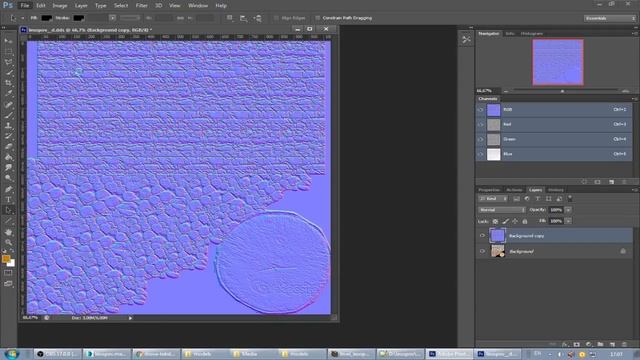Screen dimensions: 640x360
Task: Select the Rectangular Marquee tool
Action: click(x=8, y=52)
